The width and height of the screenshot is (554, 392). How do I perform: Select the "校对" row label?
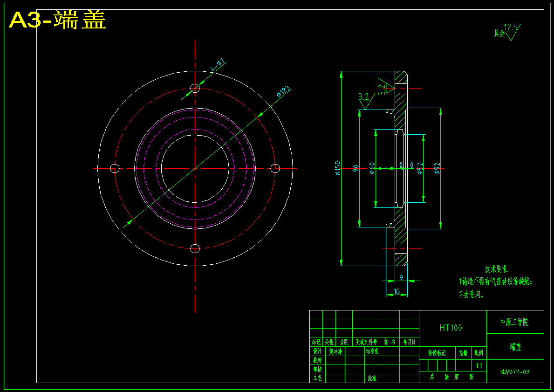point(317,360)
